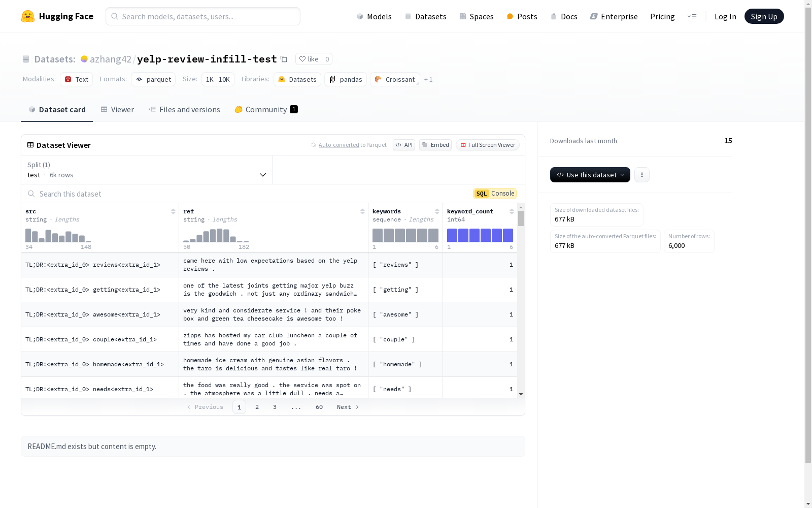The height and width of the screenshot is (508, 812).
Task: Select the ref cell about poke box
Action: pyautogui.click(x=274, y=314)
